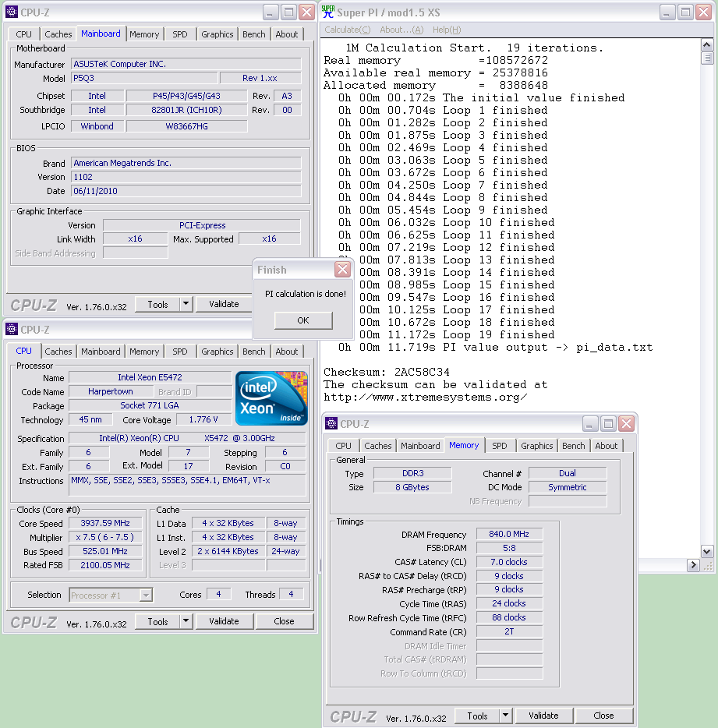Switch to Bench tab in CPU window
This screenshot has height=728, width=718.
point(253,351)
